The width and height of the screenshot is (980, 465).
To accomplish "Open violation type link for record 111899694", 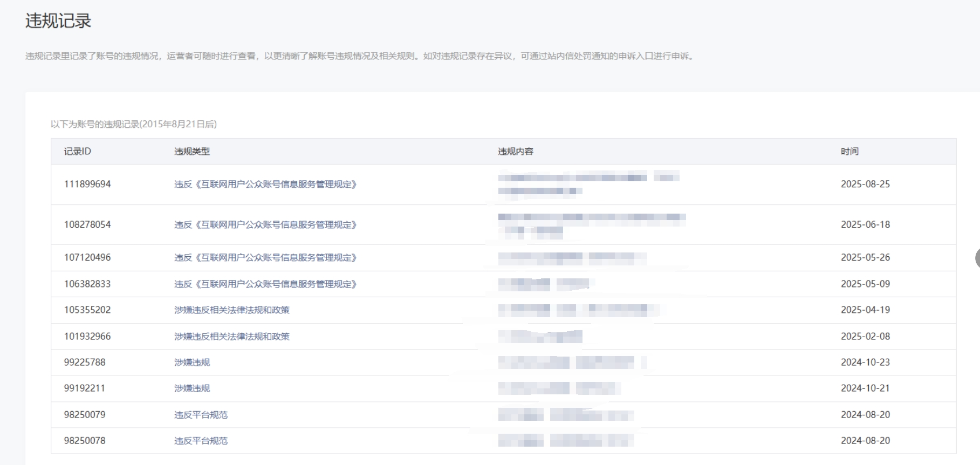I will pos(265,184).
